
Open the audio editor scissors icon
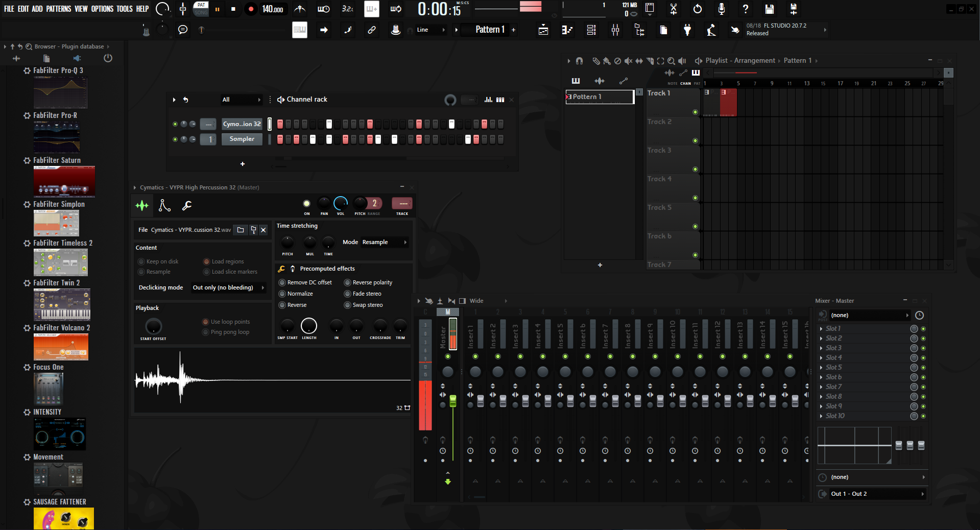pyautogui.click(x=674, y=9)
